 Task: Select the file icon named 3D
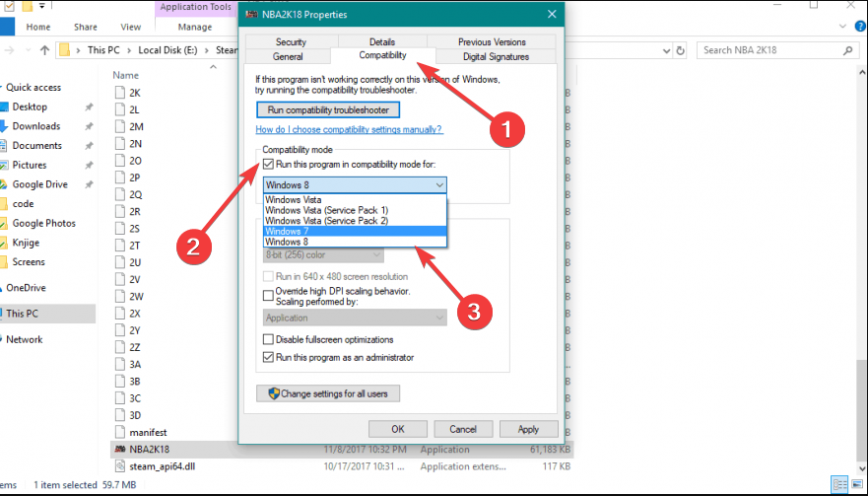pos(120,415)
